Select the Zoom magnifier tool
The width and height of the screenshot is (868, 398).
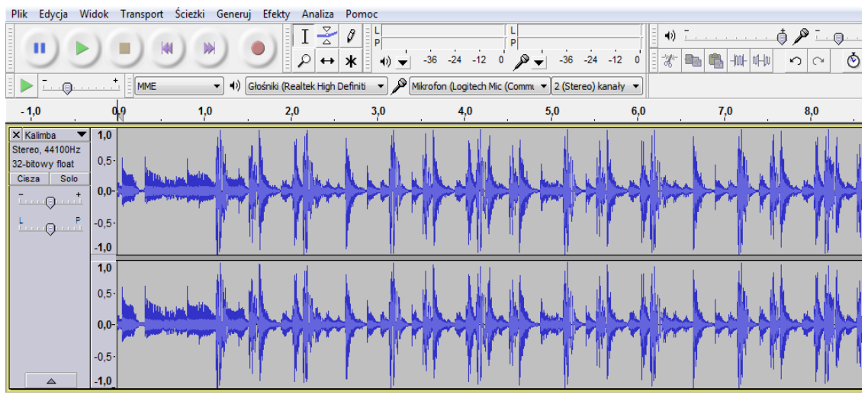tap(304, 60)
